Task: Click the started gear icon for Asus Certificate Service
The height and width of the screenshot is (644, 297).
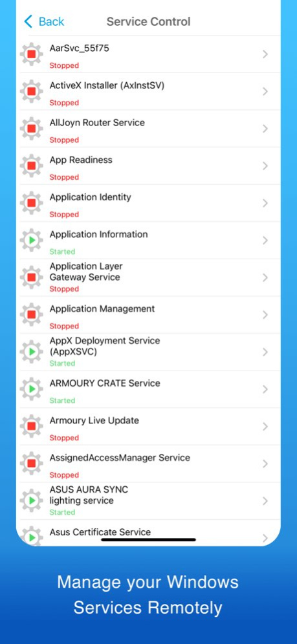Action: (x=32, y=536)
